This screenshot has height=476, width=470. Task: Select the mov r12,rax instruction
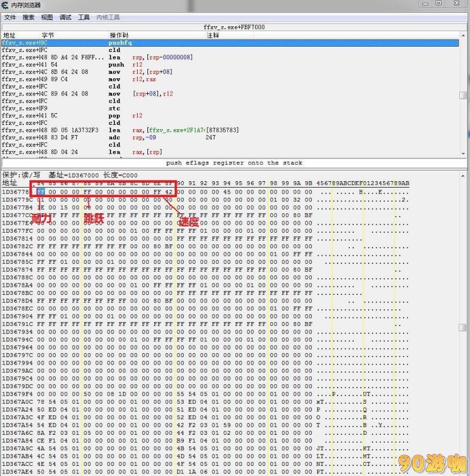point(230,79)
